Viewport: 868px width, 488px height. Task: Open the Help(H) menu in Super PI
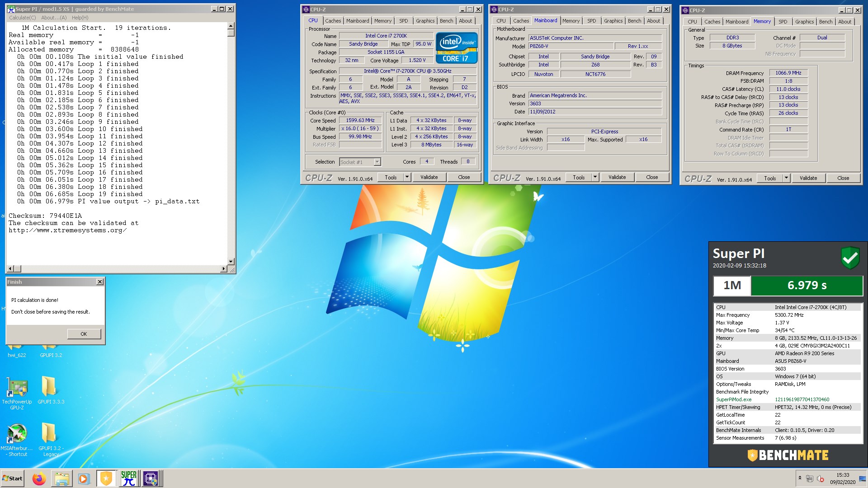point(80,18)
